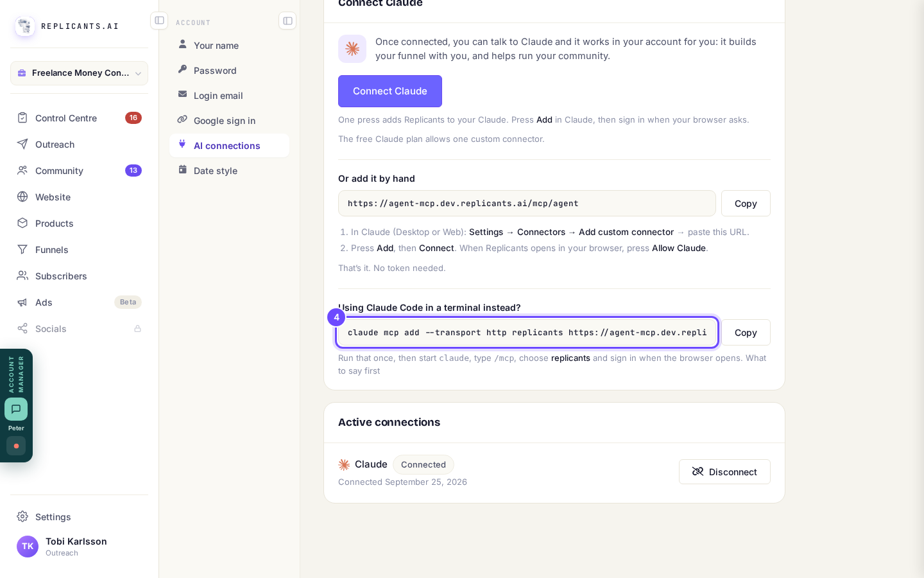
Task: Click "Connected September 25, 2026" text
Action: coord(402,482)
